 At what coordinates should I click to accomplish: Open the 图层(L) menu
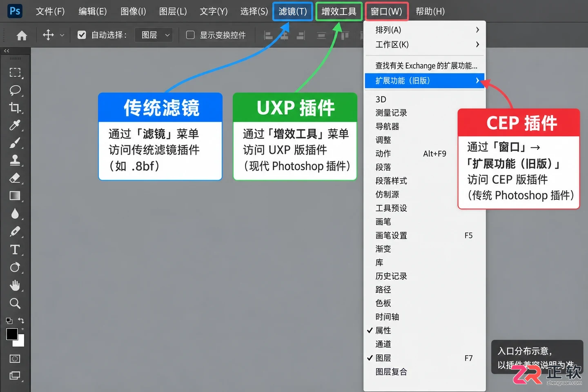(173, 11)
